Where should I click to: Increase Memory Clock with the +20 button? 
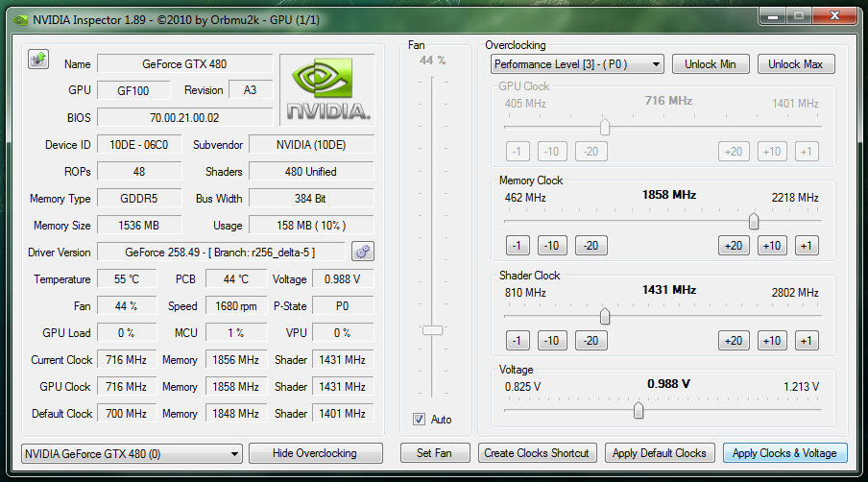coord(734,246)
